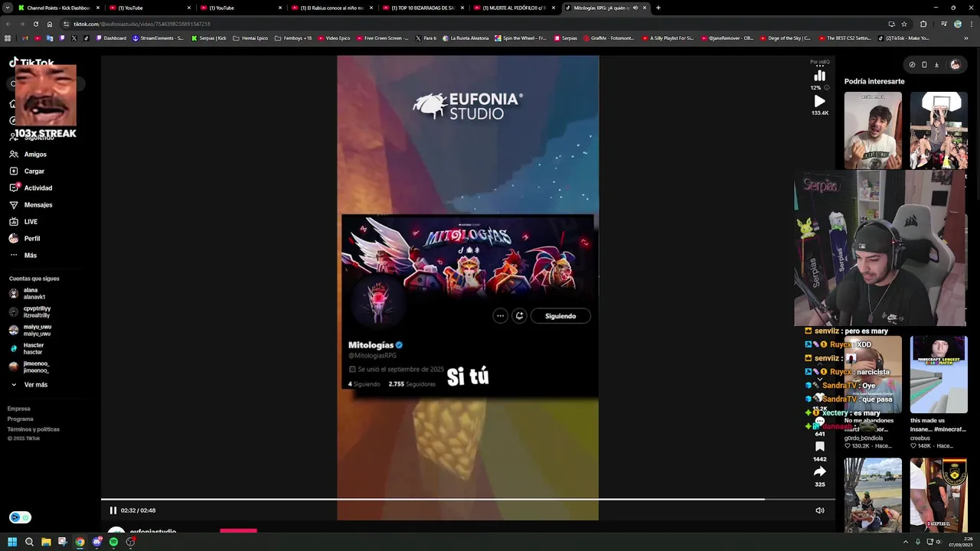
Task: Click the TikTok logo at the top left
Action: [31, 63]
